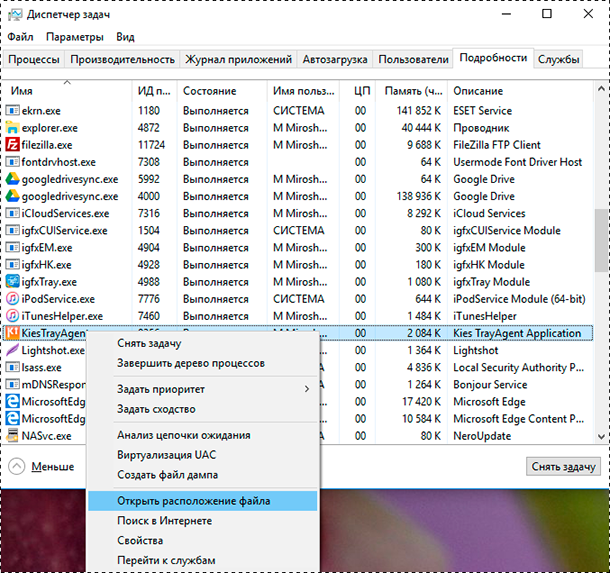
Task: Click the iTunesHelper.exe icon
Action: [x=12, y=316]
